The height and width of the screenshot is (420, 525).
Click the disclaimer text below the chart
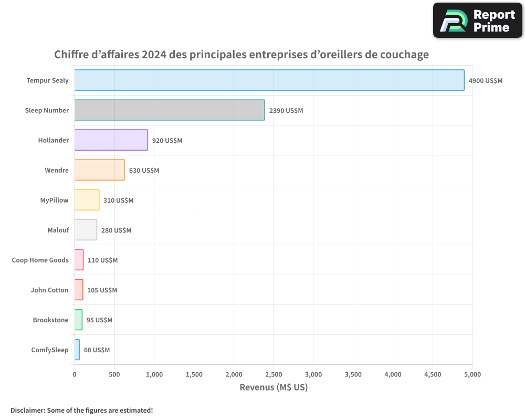(81, 410)
